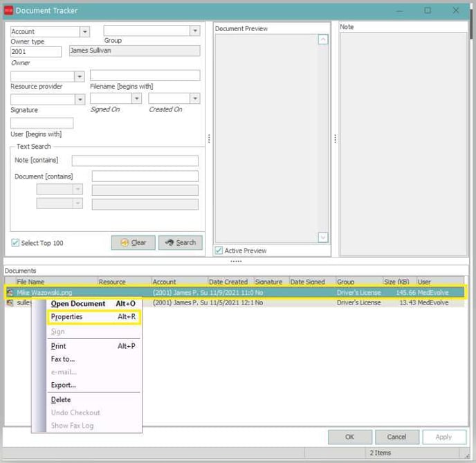Select Open Document in context menu

coord(78,304)
